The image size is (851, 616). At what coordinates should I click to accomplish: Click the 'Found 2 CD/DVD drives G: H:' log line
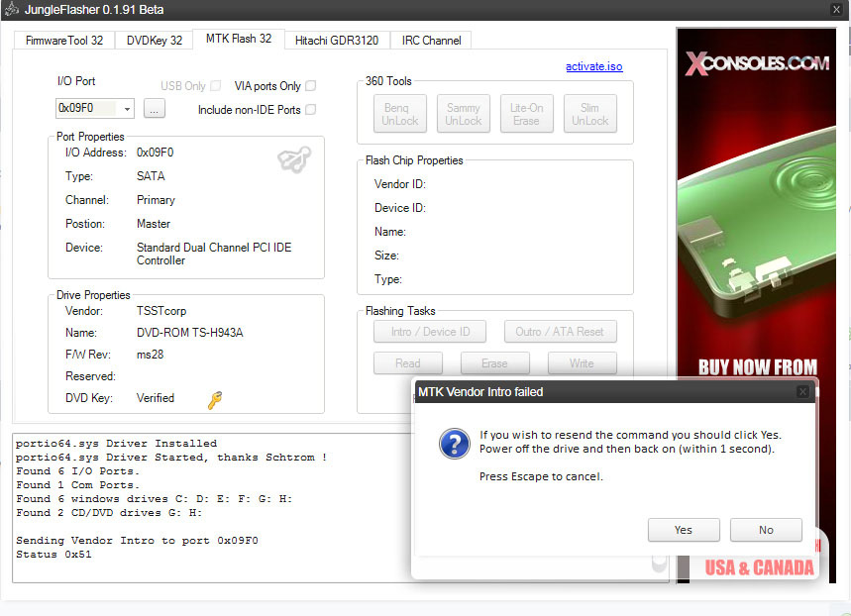pos(109,512)
